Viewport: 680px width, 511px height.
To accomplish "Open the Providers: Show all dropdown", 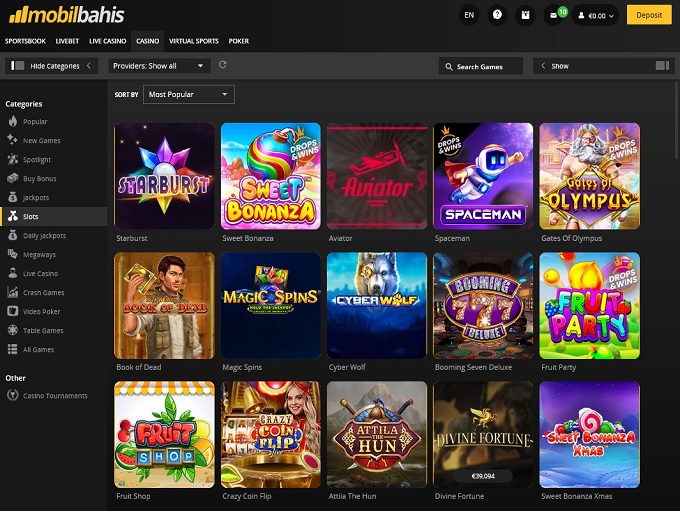I will click(158, 66).
